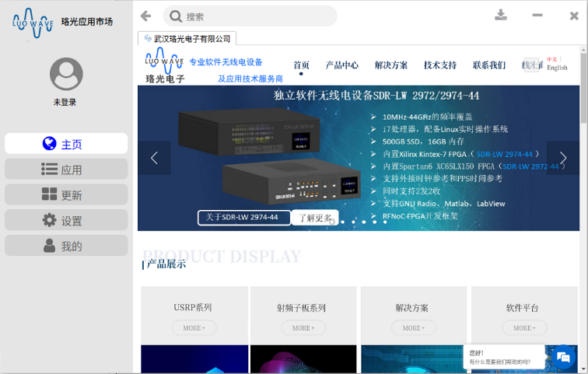The width and height of the screenshot is (588, 374).
Task: Open the downloads icon in the top bar
Action: [501, 15]
